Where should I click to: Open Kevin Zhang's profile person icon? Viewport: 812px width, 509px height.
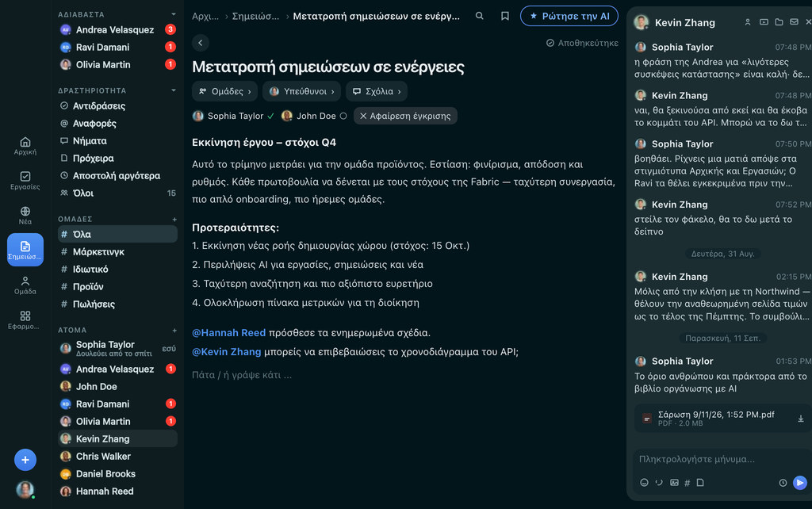748,21
